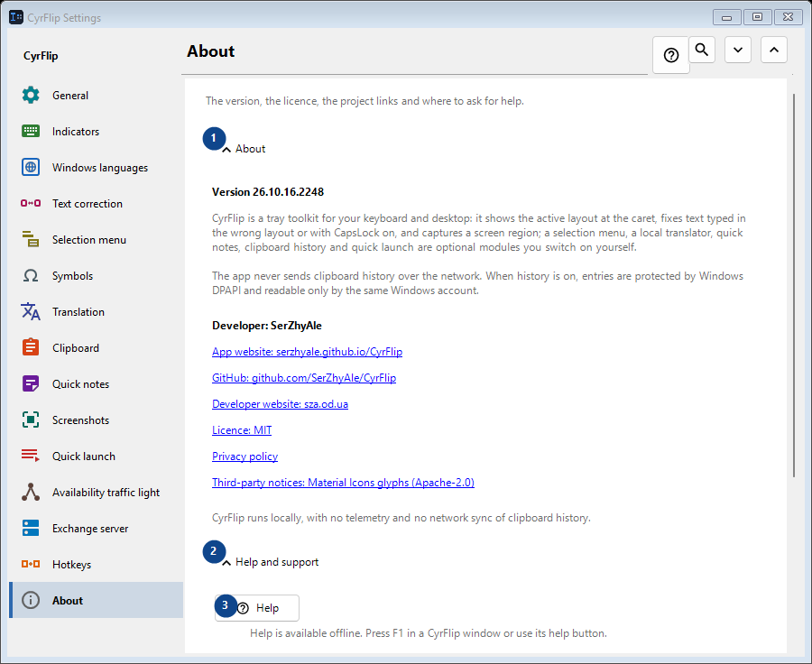Viewport: 812px width, 664px height.
Task: Open the App website link
Action: coord(307,352)
